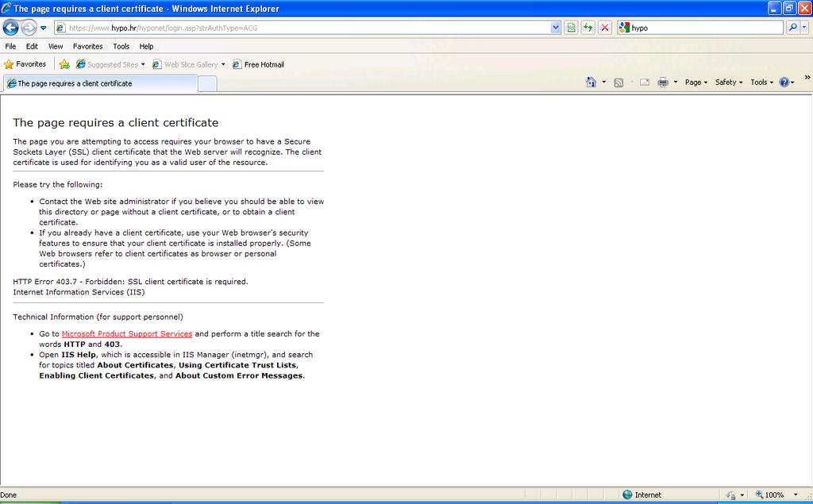
Task: Click the search magnifier button
Action: pos(793,28)
